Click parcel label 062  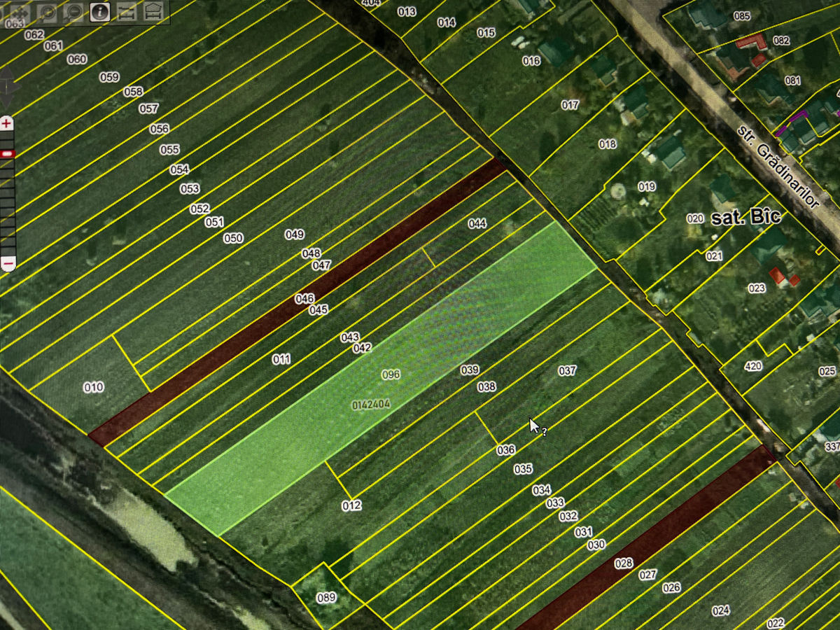(34, 34)
